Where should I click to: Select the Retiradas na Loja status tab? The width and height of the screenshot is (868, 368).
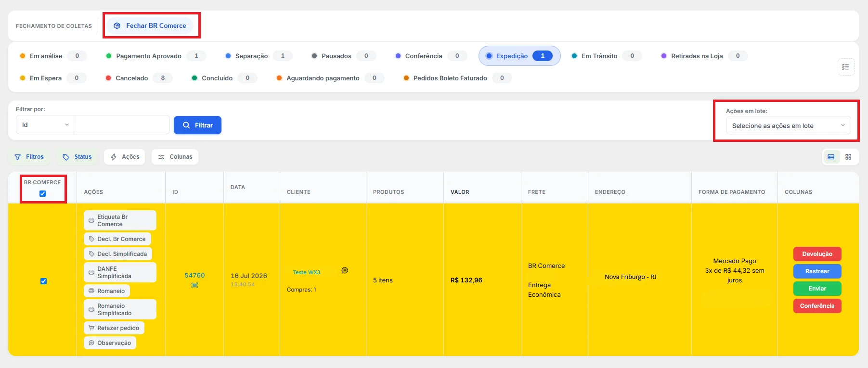click(704, 56)
